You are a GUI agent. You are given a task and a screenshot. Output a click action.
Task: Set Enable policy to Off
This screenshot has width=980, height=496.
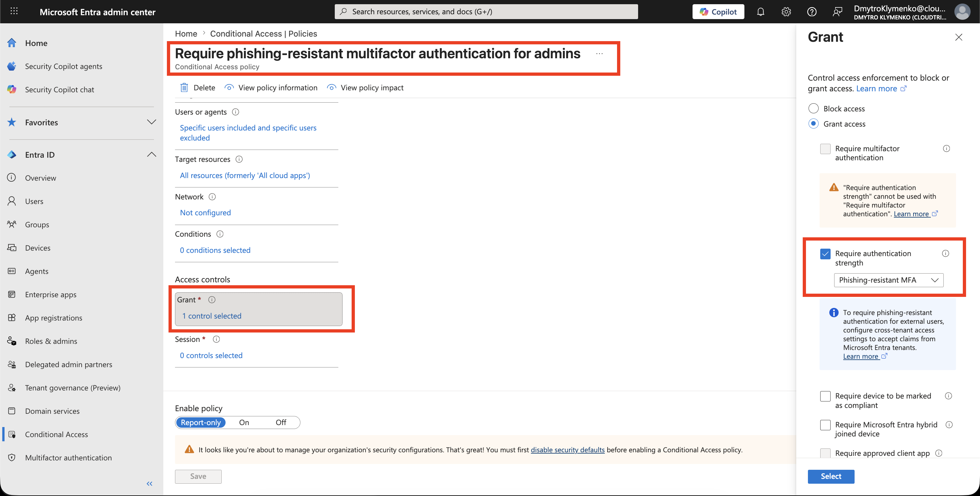click(281, 422)
